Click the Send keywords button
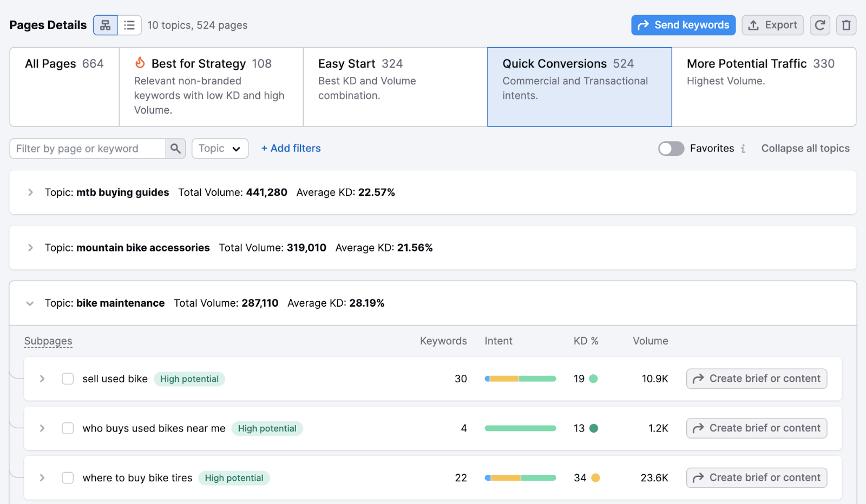The image size is (866, 504). 683,25
